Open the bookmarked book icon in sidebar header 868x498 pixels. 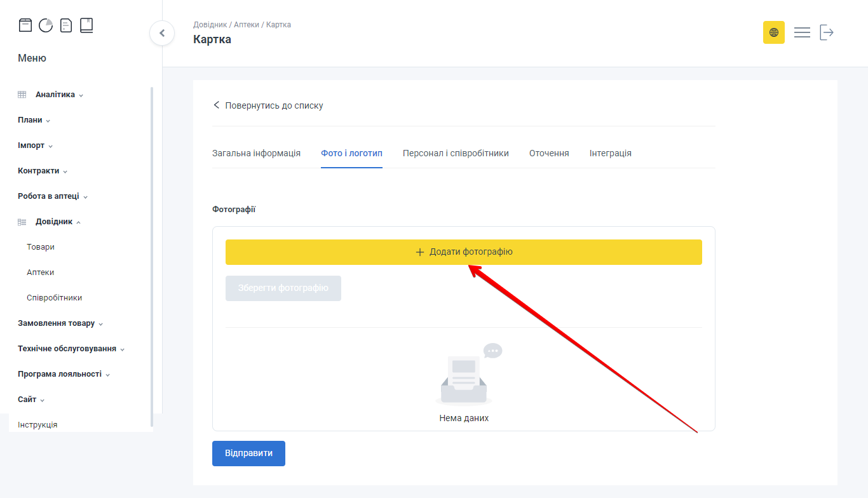pos(86,25)
